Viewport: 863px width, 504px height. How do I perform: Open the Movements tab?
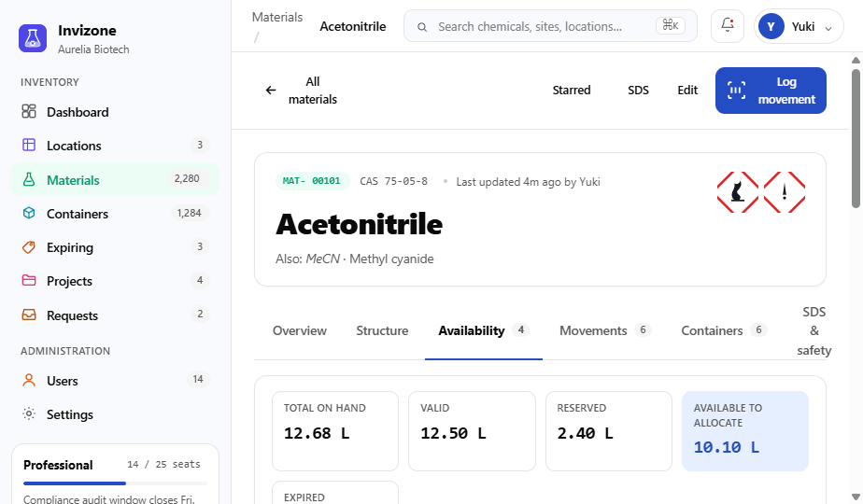pos(605,330)
